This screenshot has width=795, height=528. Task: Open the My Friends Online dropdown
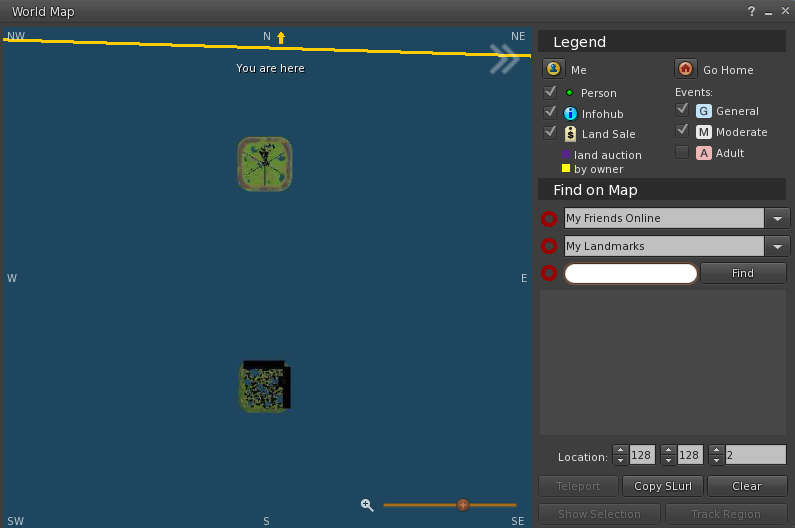tap(777, 219)
